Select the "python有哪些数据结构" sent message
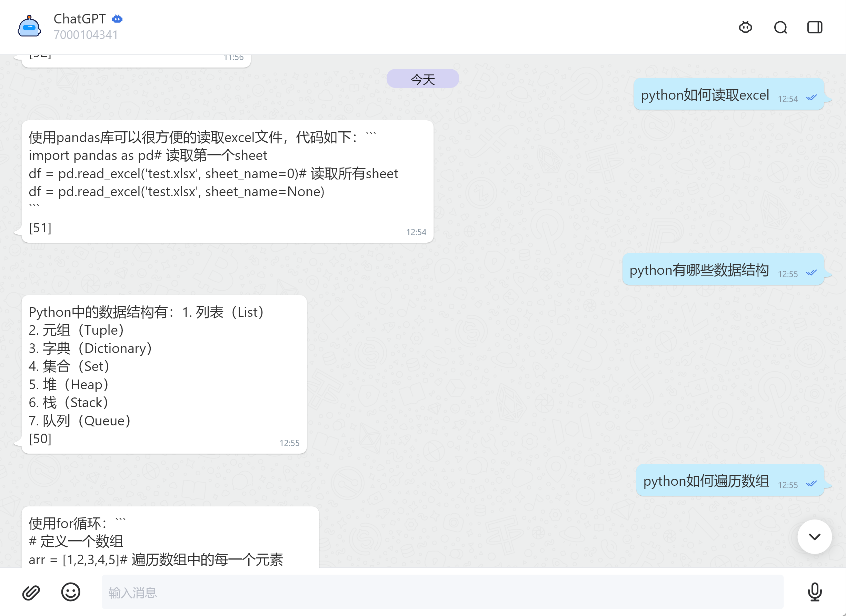The image size is (846, 616). point(699,270)
